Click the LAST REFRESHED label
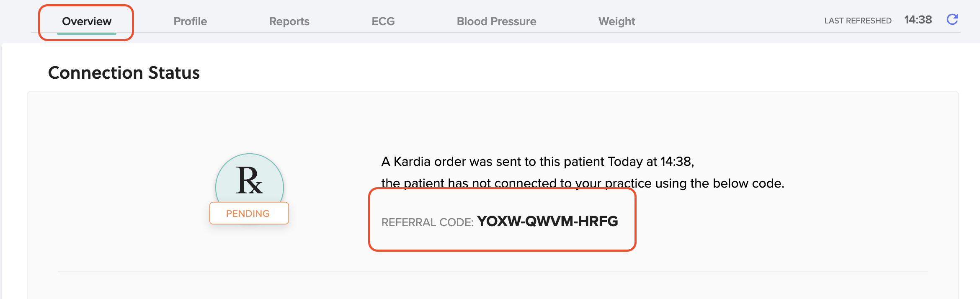980x299 pixels. [x=858, y=21]
